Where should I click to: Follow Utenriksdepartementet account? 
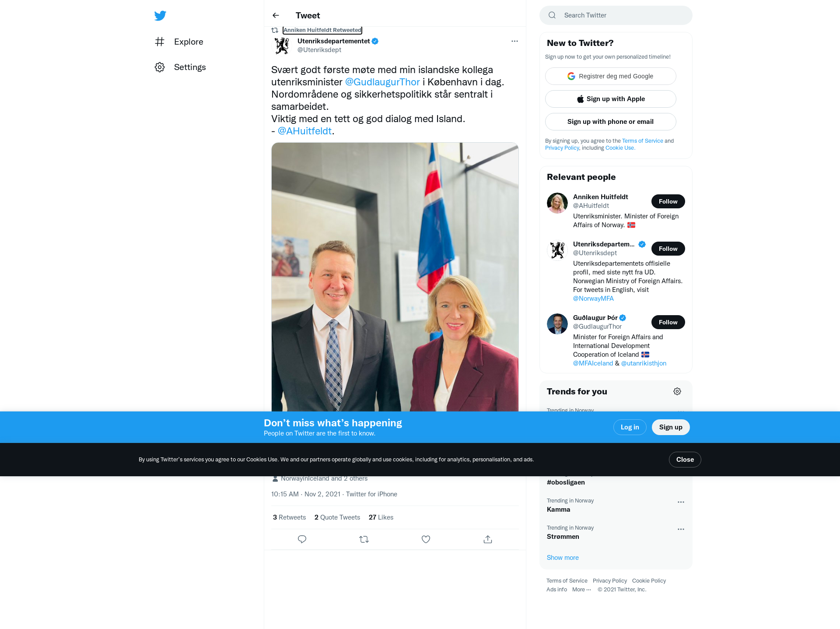click(668, 249)
